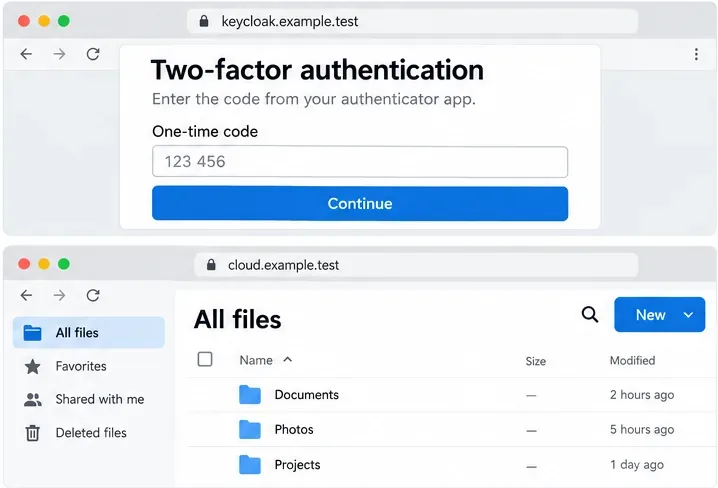Minimize the cloud window with yellow button
Image resolution: width=718 pixels, height=488 pixels.
point(44,264)
